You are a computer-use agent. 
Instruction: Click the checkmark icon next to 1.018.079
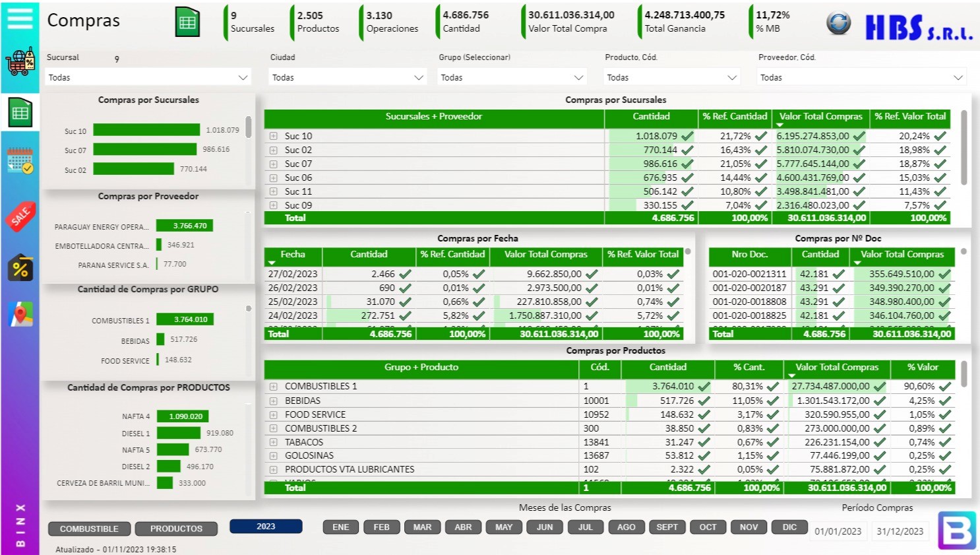(687, 136)
